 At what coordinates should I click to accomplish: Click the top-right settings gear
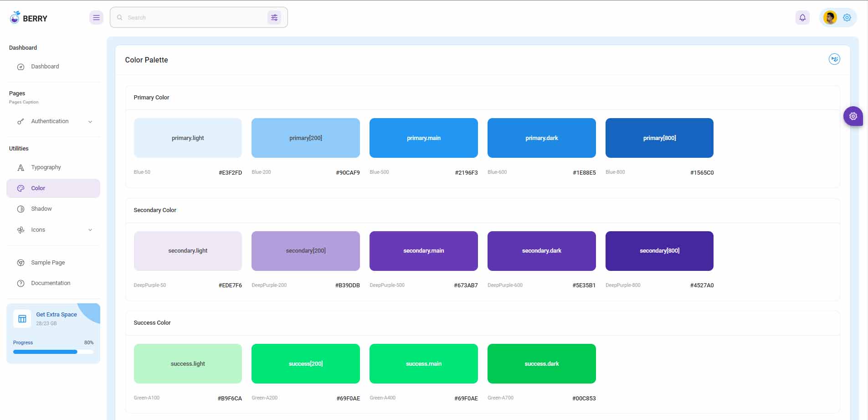(x=847, y=17)
